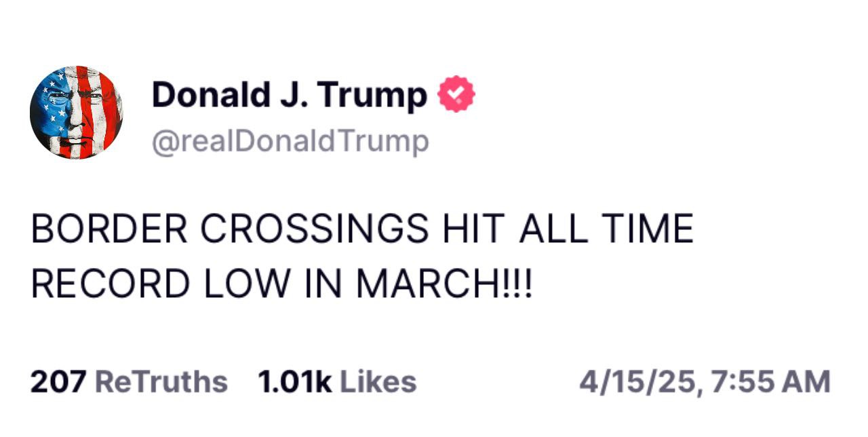The width and height of the screenshot is (868, 437).
Task: Click the words BORDER CROSSINGS in post
Action: pos(230,229)
